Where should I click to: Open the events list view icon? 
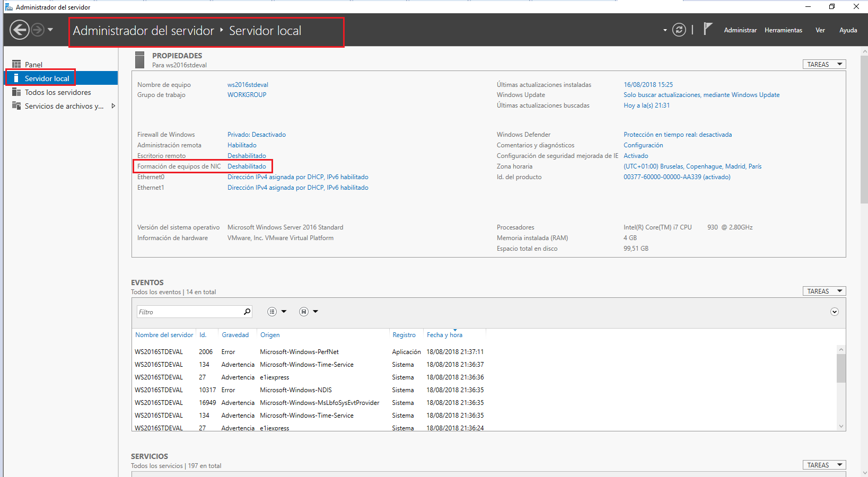coord(273,311)
